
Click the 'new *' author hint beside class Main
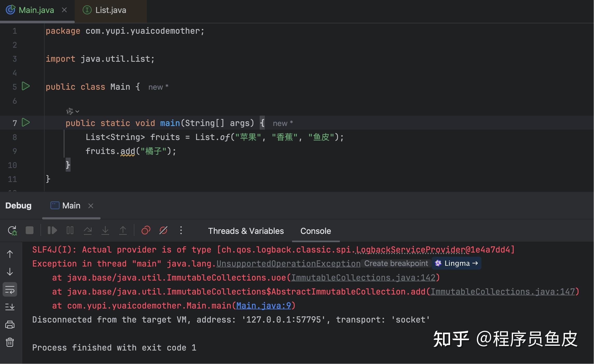point(158,87)
